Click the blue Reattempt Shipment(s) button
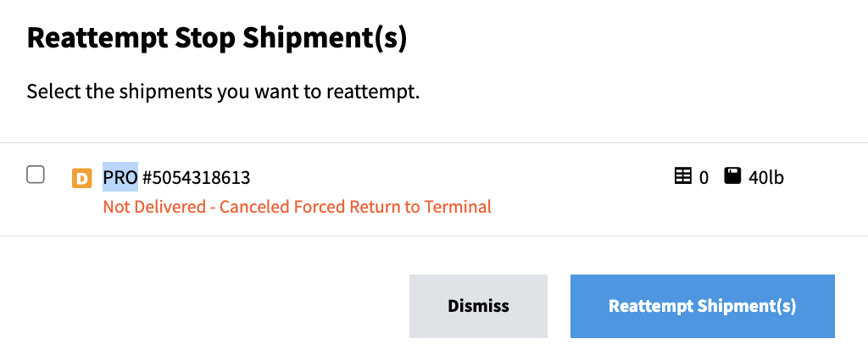 tap(702, 306)
